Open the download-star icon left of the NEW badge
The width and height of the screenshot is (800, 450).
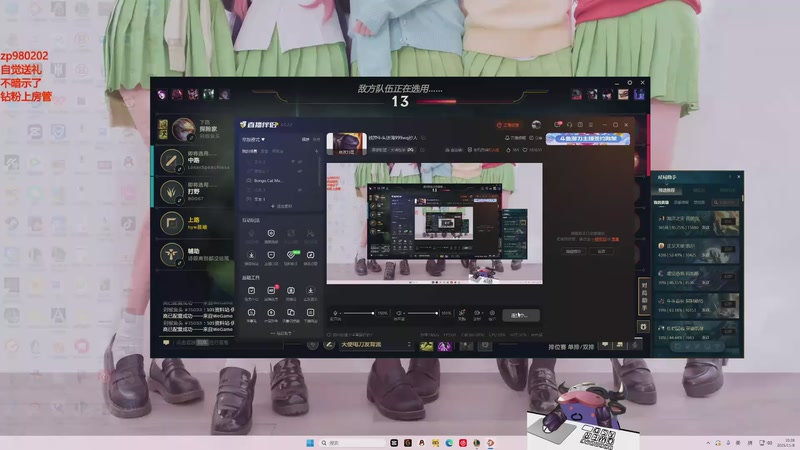(x=251, y=255)
